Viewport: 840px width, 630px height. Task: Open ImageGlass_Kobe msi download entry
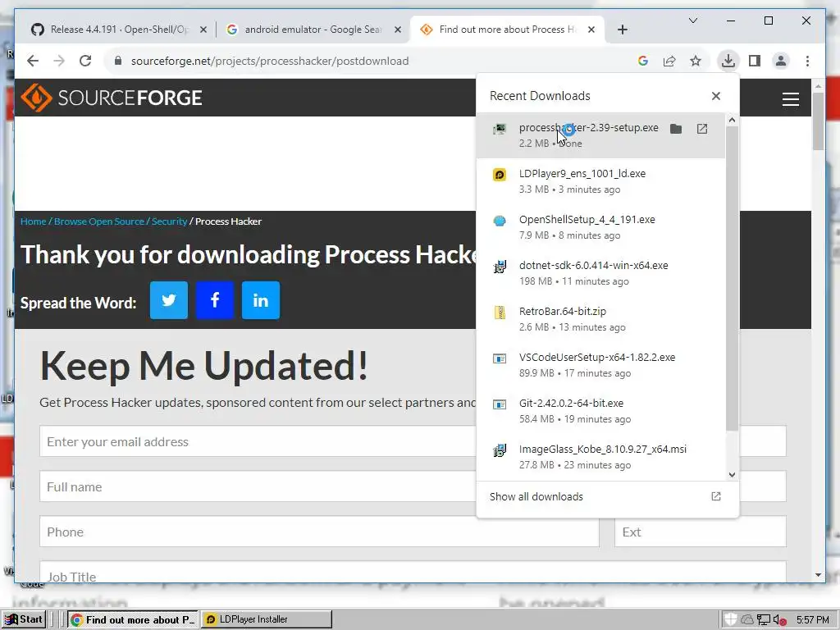600,457
